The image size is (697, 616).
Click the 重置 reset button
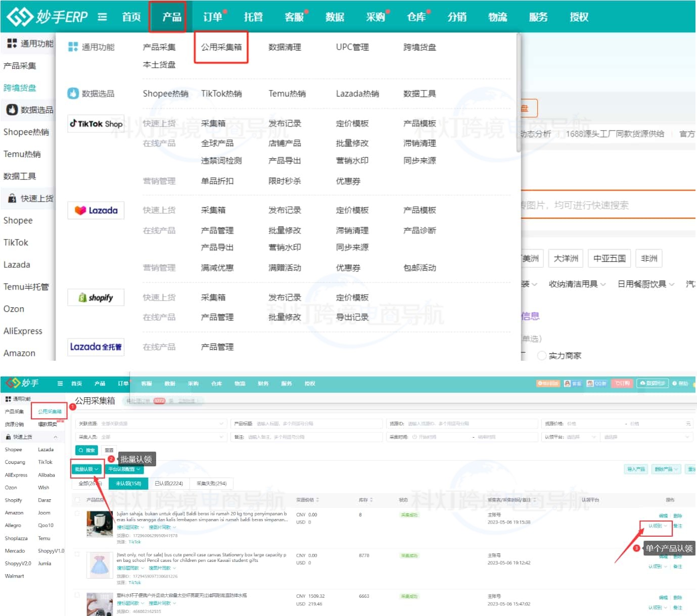(x=109, y=450)
